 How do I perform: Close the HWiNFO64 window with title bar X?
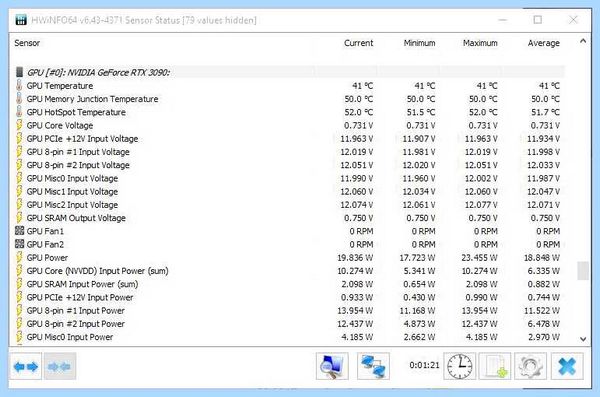click(x=573, y=20)
